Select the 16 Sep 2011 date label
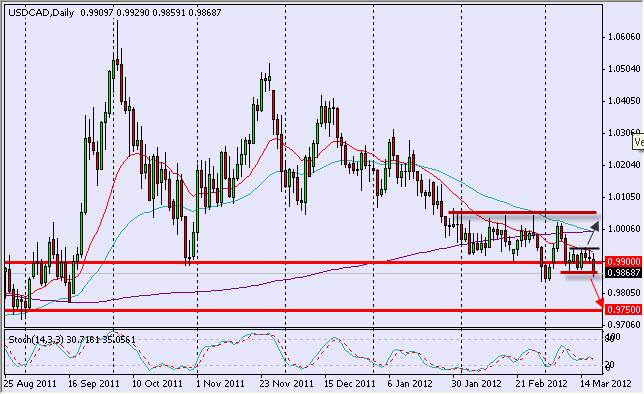This screenshot has height=394, width=644. coord(94,383)
